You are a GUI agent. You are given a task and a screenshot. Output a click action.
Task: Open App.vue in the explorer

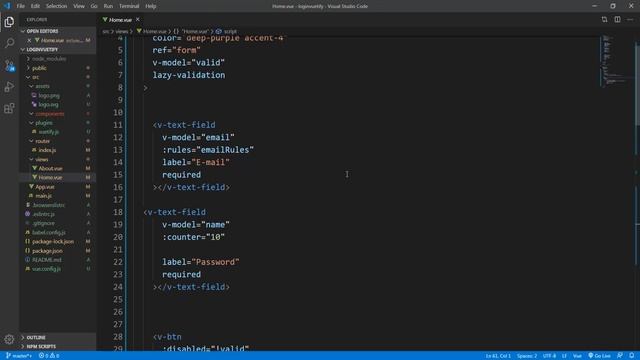pyautogui.click(x=57, y=187)
